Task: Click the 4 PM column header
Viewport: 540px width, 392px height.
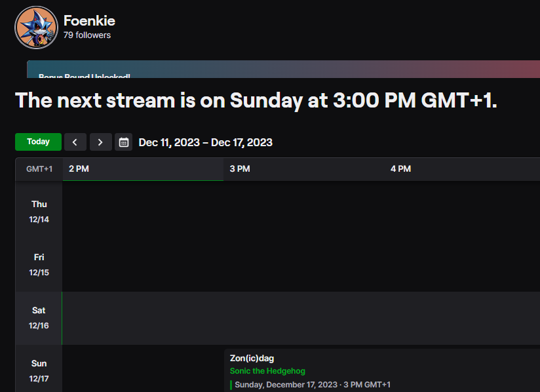Action: point(400,169)
